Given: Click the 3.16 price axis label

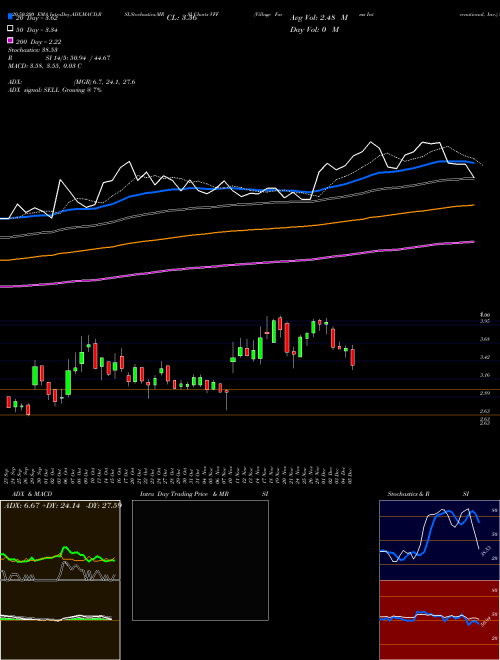Looking at the screenshot, I should [x=485, y=375].
